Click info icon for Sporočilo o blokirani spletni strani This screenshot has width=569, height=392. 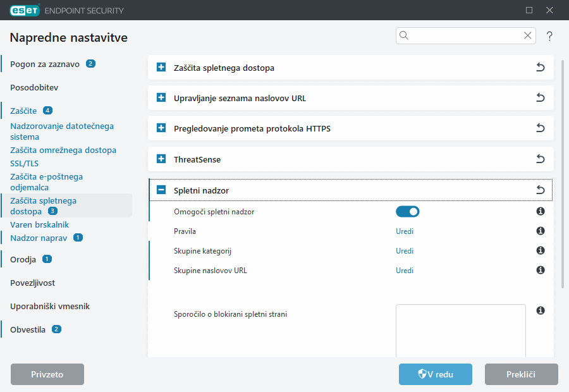click(x=541, y=310)
